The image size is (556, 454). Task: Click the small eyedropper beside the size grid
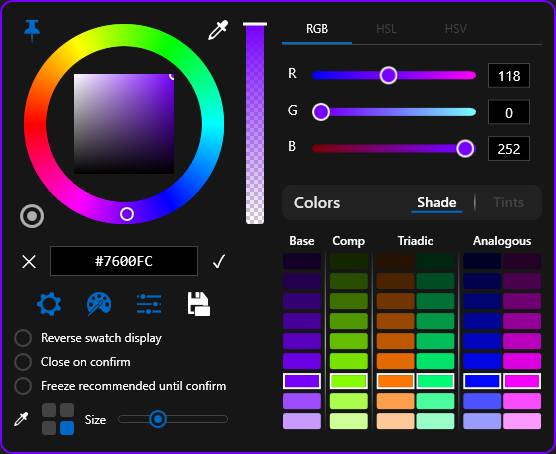(x=21, y=419)
